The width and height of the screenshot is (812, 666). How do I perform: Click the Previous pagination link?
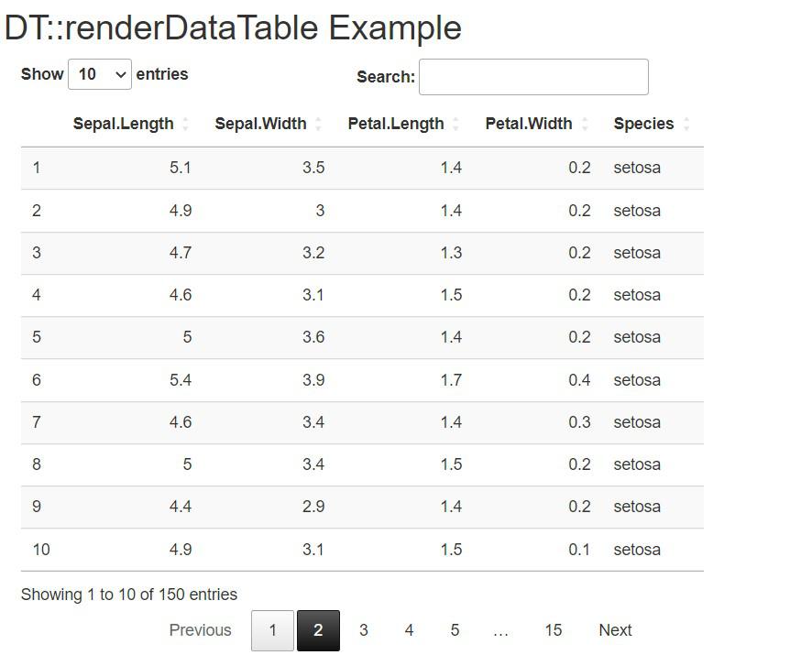tap(200, 630)
